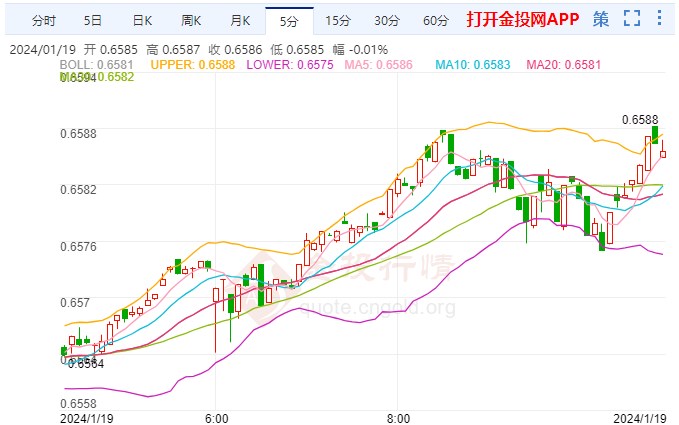Select the 5日 chart tab
Viewport: 679px width, 425px height.
click(93, 20)
